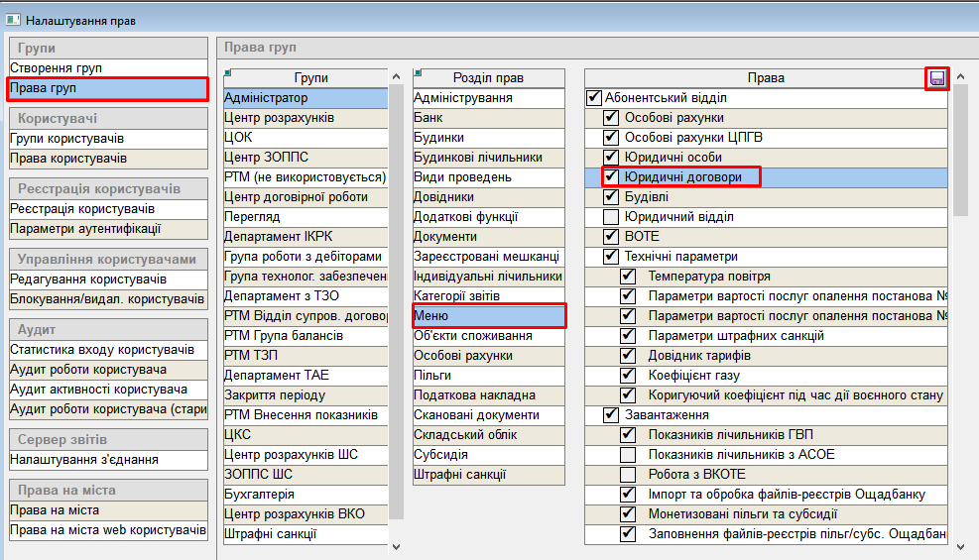
Task: Click the floppy disk save icon
Action: (937, 78)
